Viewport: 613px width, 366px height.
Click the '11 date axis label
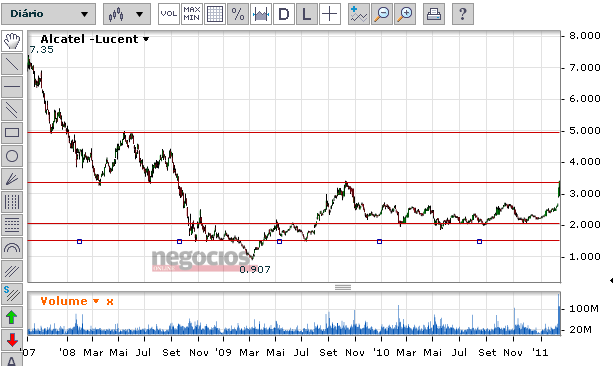pos(540,353)
